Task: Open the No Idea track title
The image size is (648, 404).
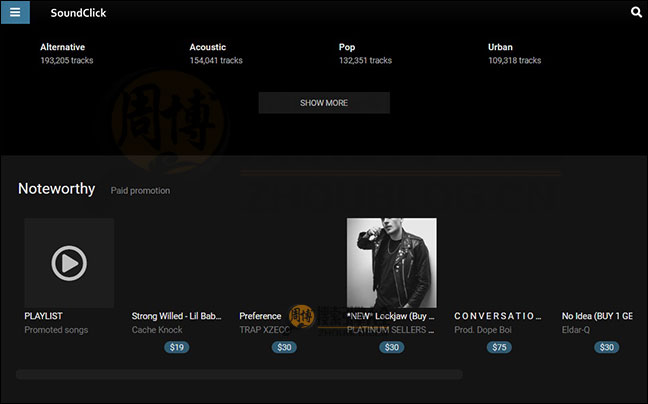Action: click(x=597, y=316)
